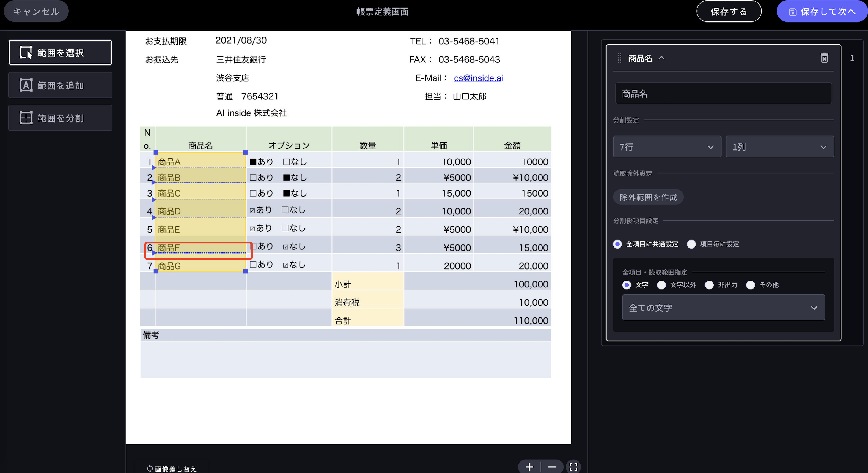Select the 文字 radio option
This screenshot has height=473, width=868.
click(x=627, y=285)
